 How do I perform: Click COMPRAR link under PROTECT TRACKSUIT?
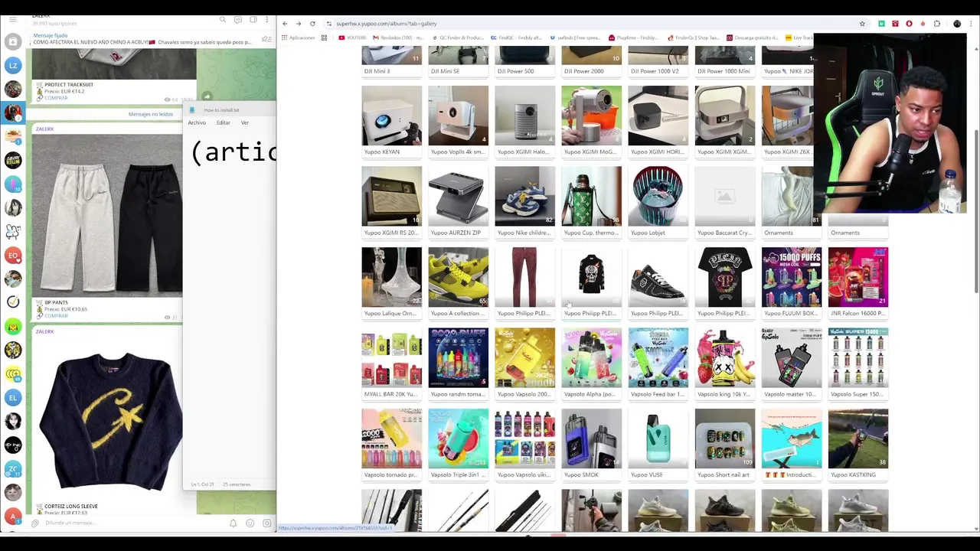56,98
